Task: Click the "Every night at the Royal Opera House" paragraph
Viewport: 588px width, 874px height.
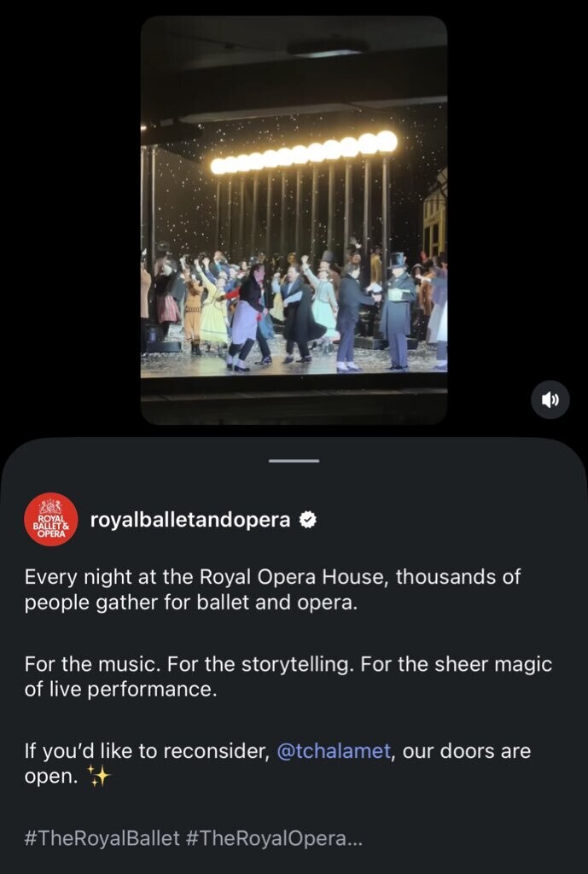Action: click(272, 590)
